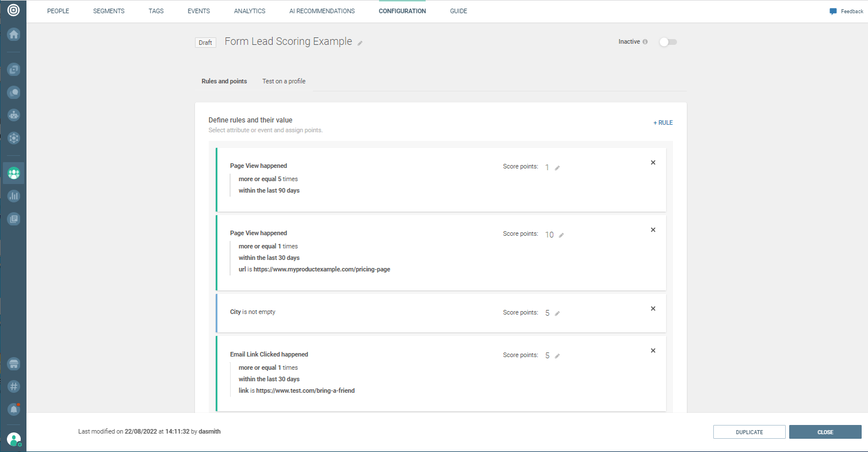
Task: Edit the Form Lead Scoring Example title pencil
Action: pyautogui.click(x=360, y=43)
